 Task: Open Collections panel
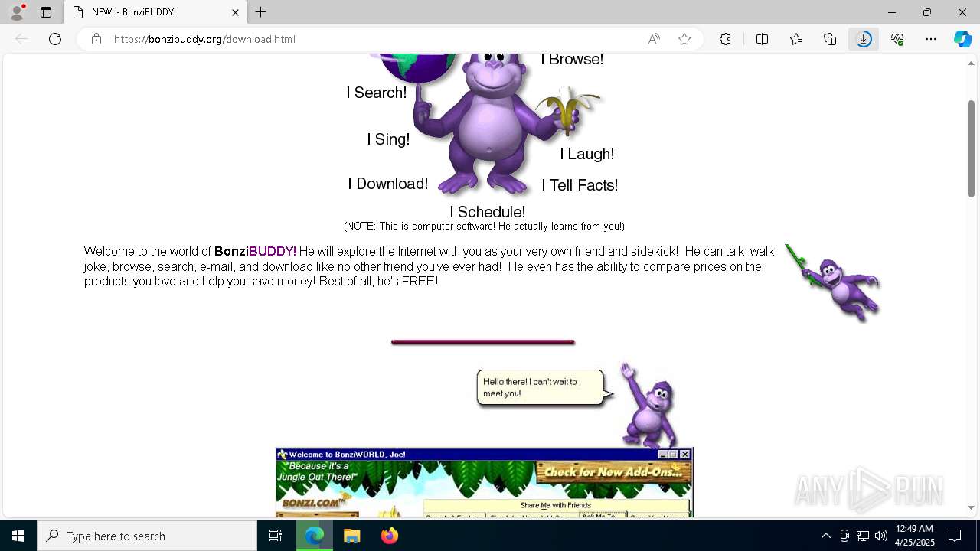pyautogui.click(x=830, y=39)
